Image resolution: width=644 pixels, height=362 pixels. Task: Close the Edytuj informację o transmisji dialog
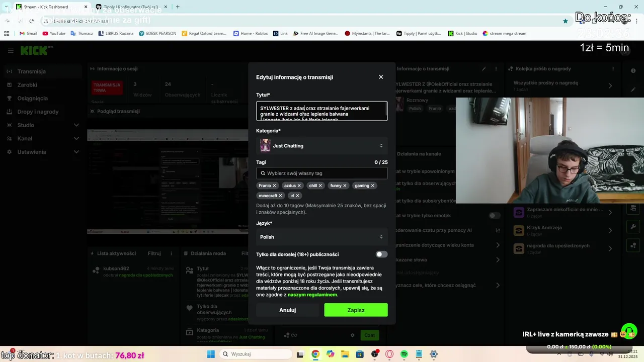click(x=381, y=77)
